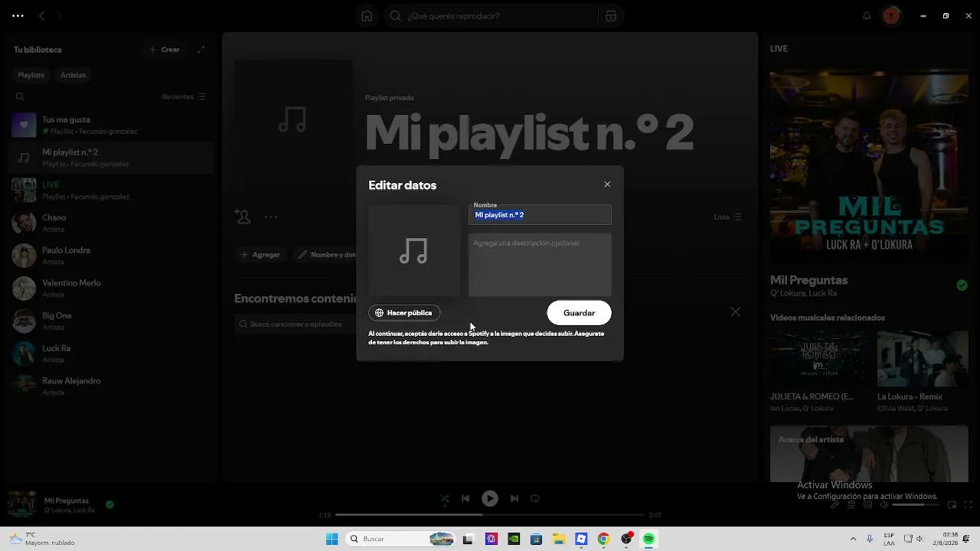980x551 pixels.
Task: Expand Tu biblioteca to full view
Action: coord(201,50)
